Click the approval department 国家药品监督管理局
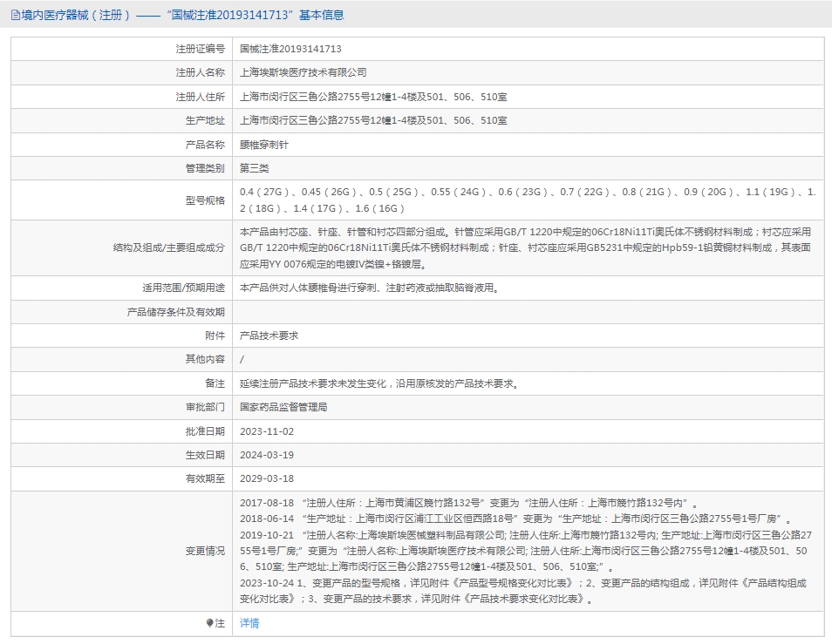 (283, 407)
